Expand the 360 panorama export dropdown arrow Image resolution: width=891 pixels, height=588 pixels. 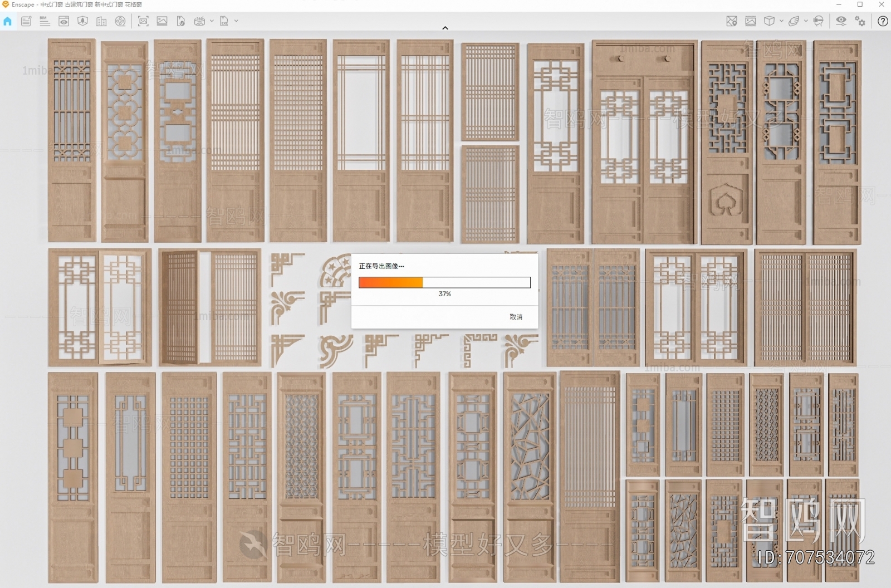point(212,21)
